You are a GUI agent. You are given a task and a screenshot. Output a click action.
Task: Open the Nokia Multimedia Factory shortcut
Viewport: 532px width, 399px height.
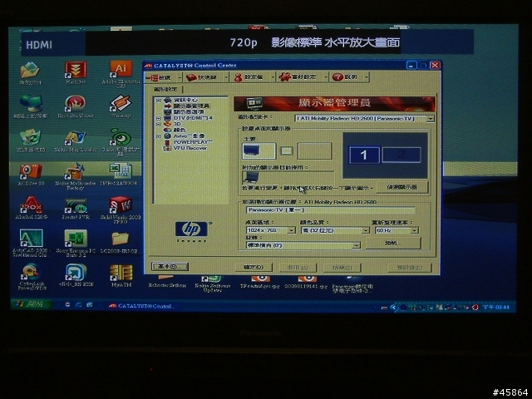(76, 175)
